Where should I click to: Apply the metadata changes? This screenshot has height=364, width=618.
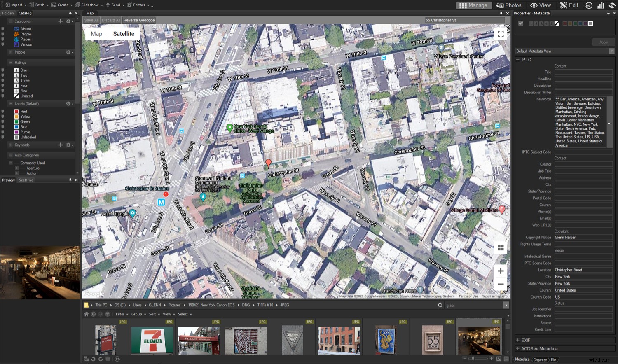[603, 42]
